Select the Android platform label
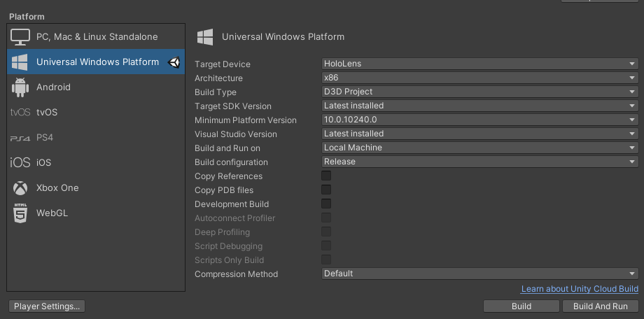The height and width of the screenshot is (319, 644). coord(53,87)
